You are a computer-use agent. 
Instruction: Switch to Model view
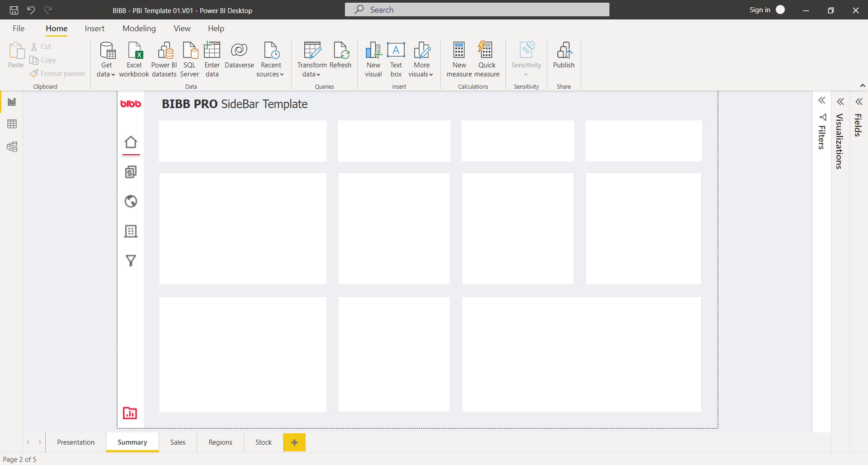click(x=12, y=147)
